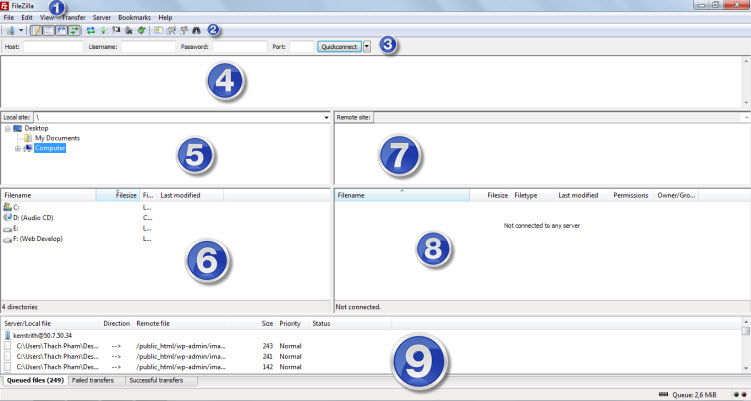Open the Local site path dropdown
The image size is (751, 401).
click(326, 117)
